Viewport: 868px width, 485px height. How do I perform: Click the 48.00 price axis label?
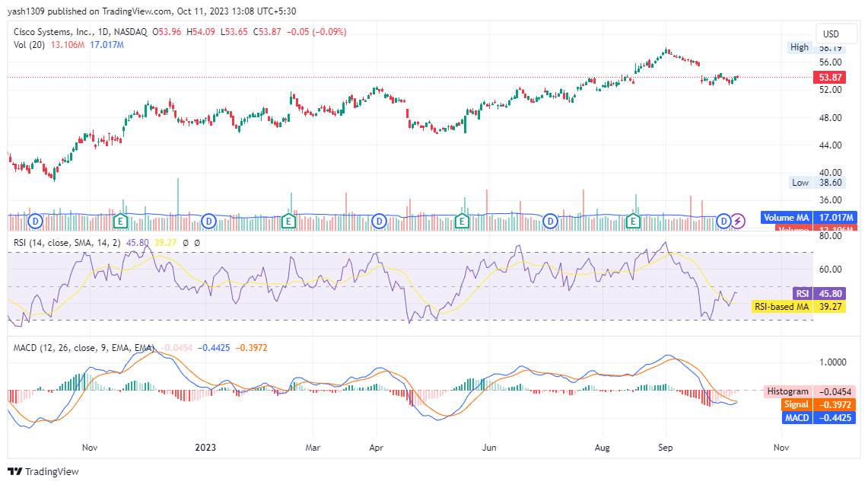(x=831, y=117)
